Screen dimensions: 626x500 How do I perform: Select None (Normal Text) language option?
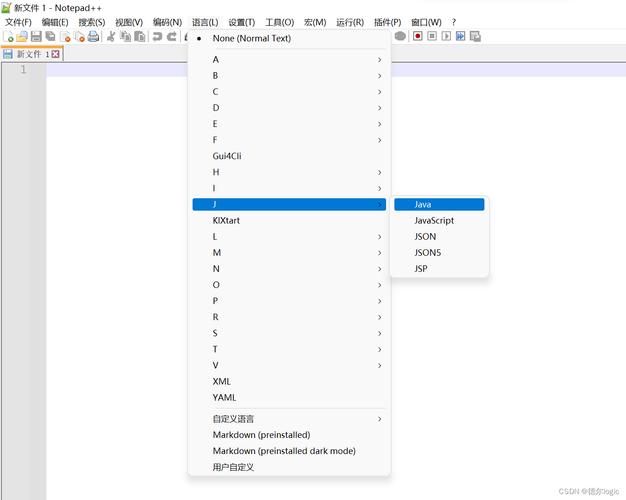pos(289,38)
